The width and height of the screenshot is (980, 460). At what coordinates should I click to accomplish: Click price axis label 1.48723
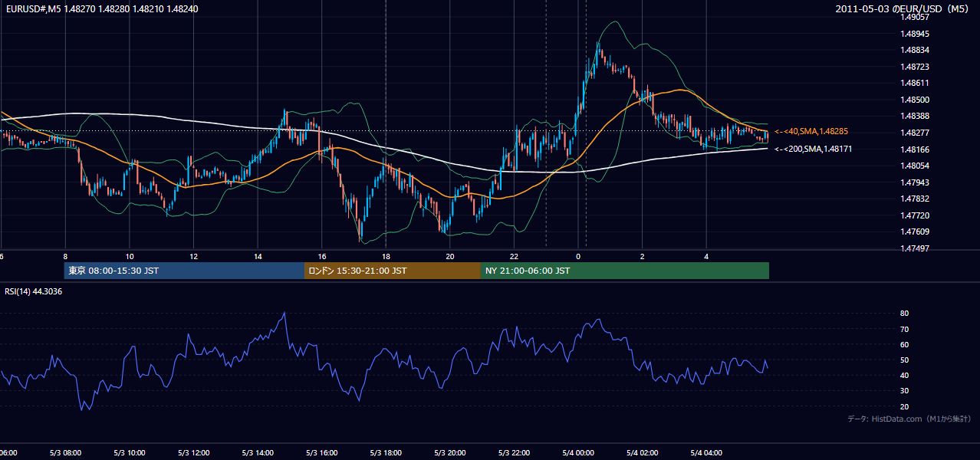pyautogui.click(x=915, y=67)
